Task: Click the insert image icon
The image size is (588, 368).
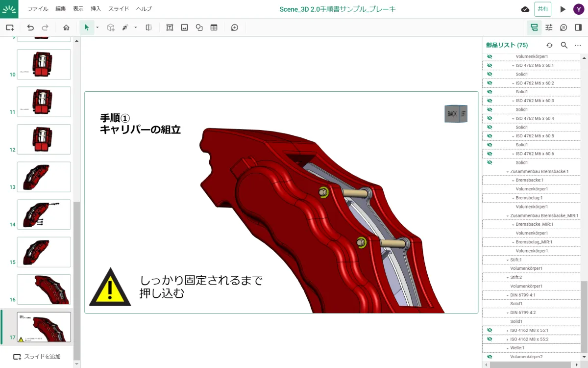Action: point(184,27)
